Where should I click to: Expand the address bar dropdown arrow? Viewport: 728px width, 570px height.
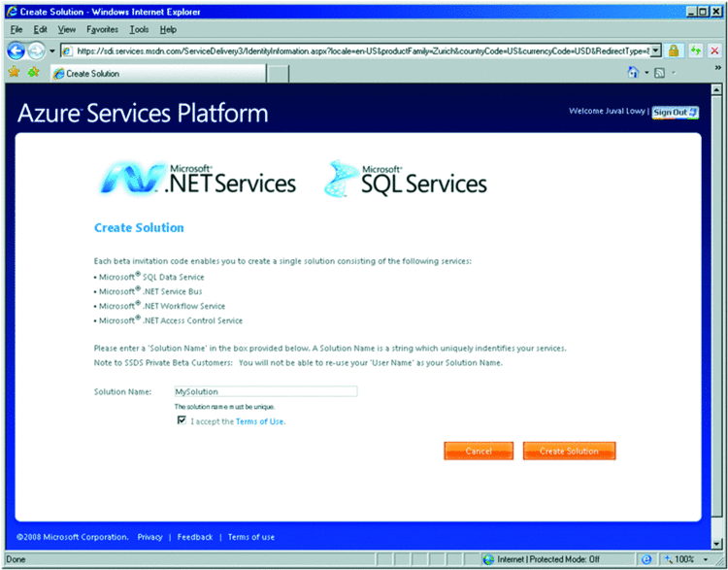656,51
